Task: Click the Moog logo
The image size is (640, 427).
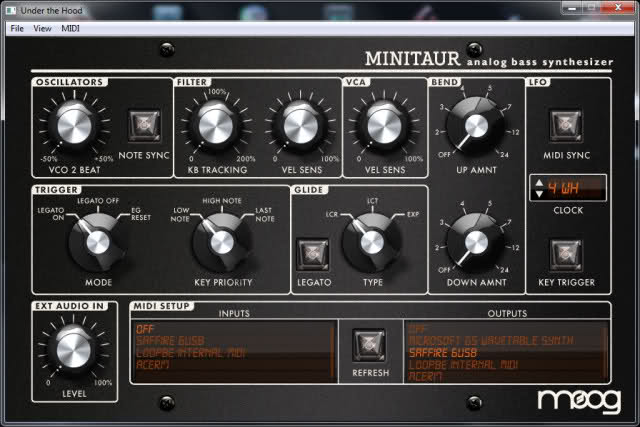Action: coord(579,400)
